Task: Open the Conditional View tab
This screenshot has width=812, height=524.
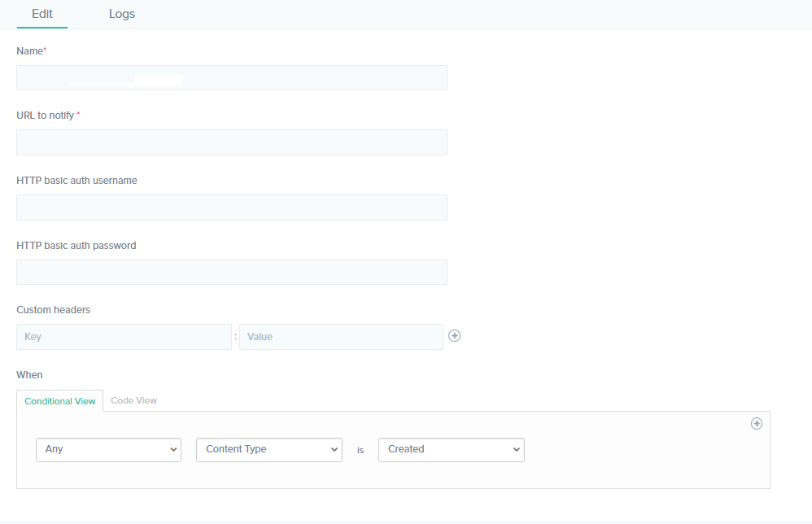Action: click(x=60, y=401)
